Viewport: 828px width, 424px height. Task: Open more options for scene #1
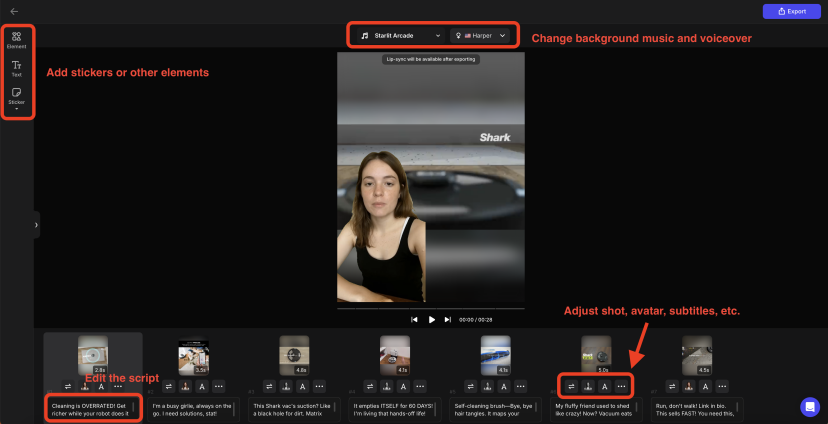coord(118,387)
